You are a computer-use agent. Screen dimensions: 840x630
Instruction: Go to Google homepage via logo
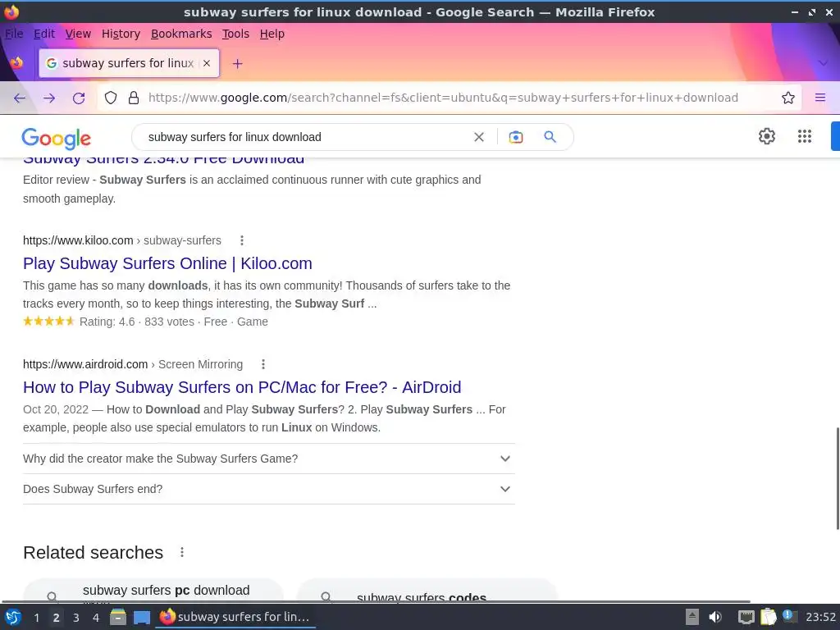pyautogui.click(x=57, y=138)
